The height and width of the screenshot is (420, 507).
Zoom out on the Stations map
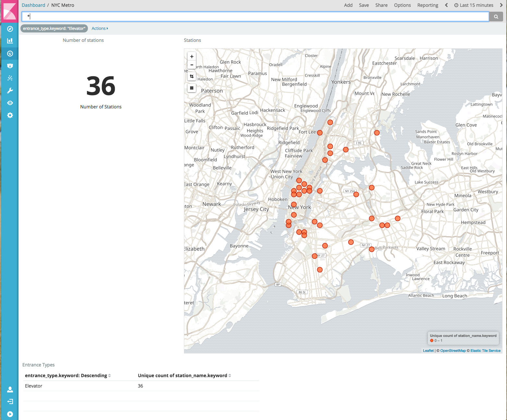[x=192, y=65]
